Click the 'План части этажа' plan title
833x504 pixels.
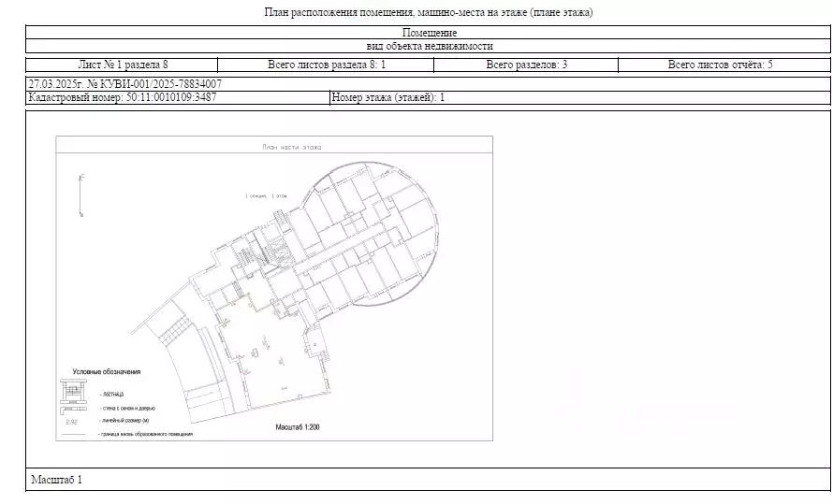coord(291,148)
